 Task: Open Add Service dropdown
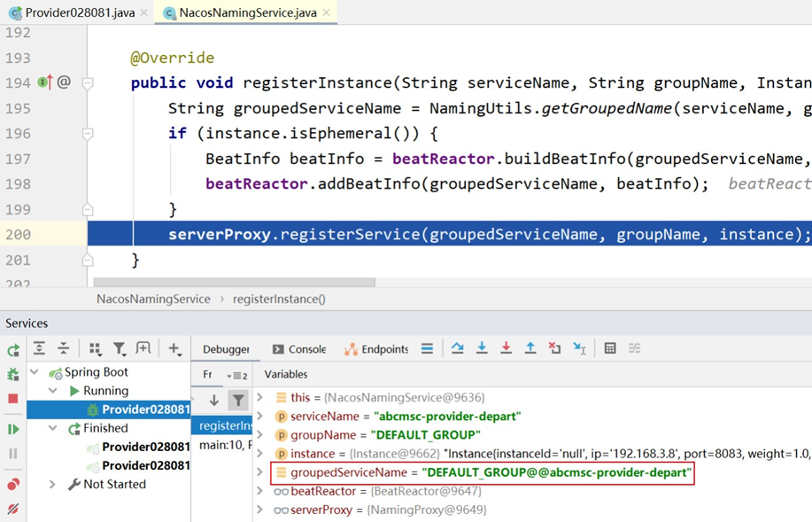(174, 349)
